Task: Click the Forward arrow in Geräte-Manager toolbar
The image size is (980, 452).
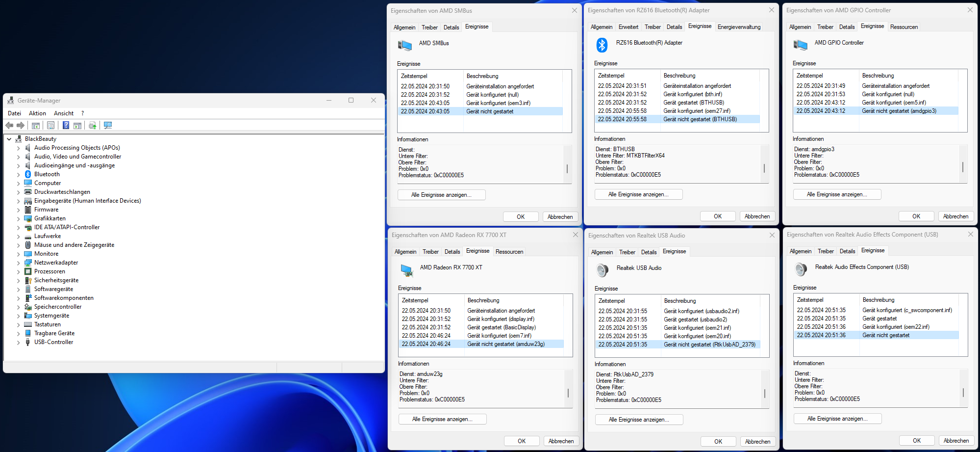Action: point(21,126)
